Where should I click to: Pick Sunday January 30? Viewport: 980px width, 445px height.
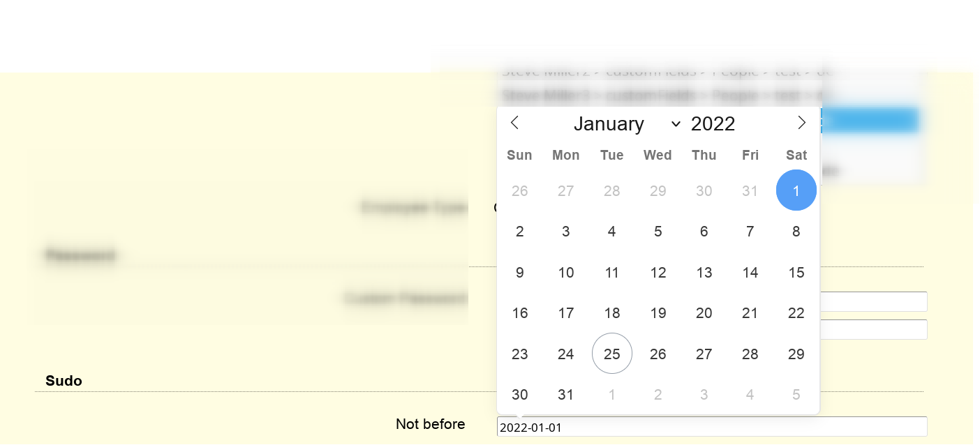[x=519, y=395]
